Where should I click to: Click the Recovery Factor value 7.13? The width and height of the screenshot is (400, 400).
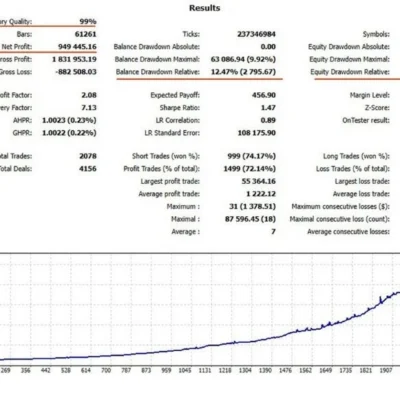point(89,108)
